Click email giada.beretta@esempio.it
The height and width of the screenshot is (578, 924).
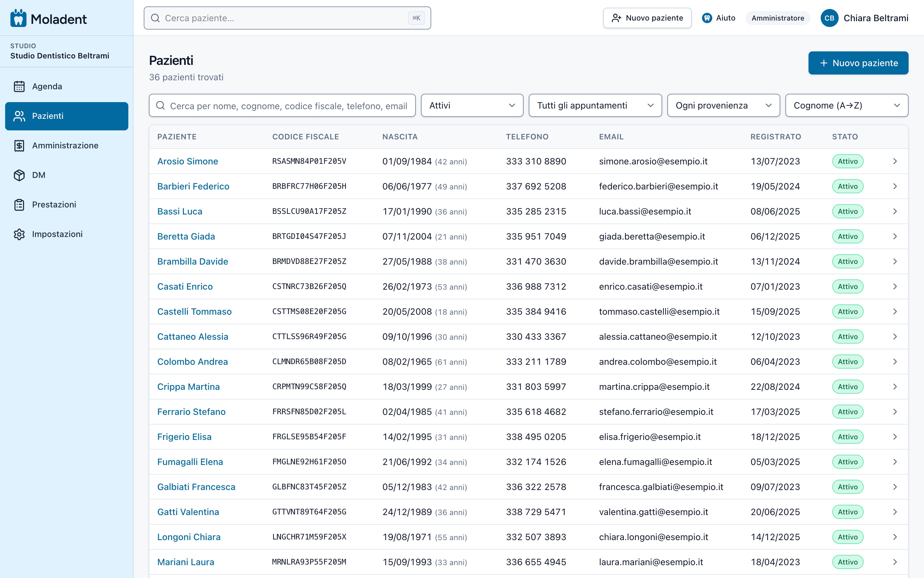652,236
